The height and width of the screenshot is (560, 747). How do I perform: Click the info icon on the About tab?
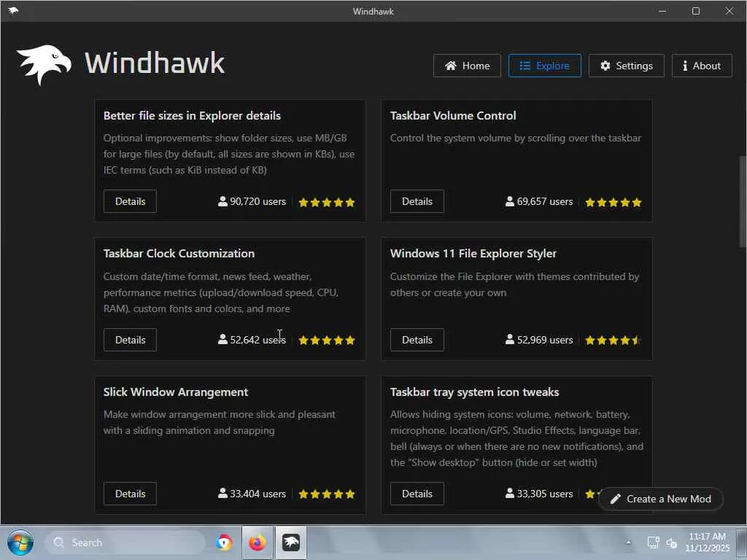[x=685, y=66]
